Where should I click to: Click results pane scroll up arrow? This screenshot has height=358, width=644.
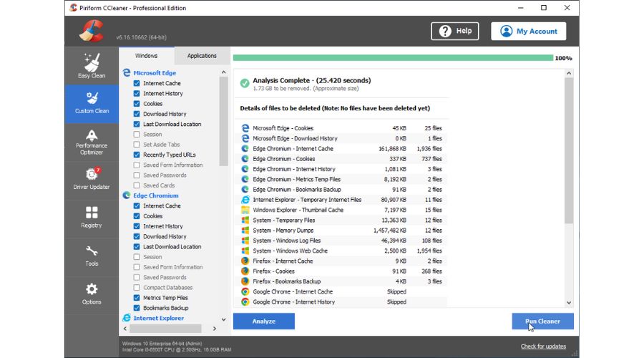(x=569, y=73)
